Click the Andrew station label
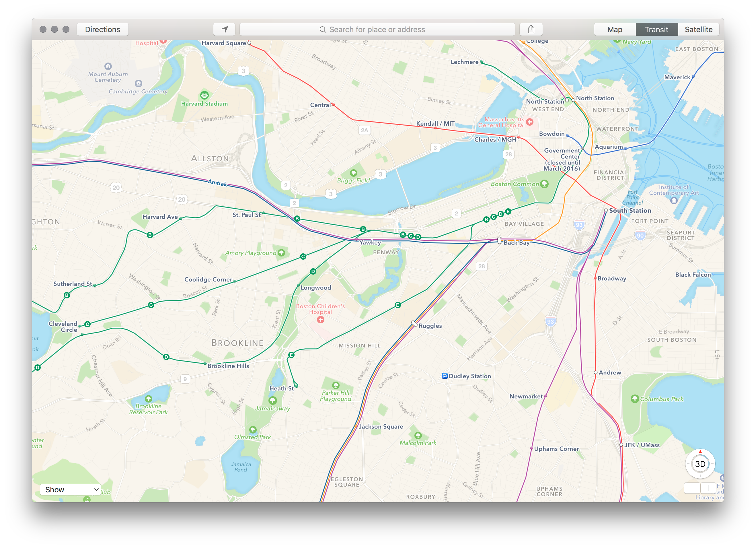The image size is (756, 548). click(x=610, y=373)
